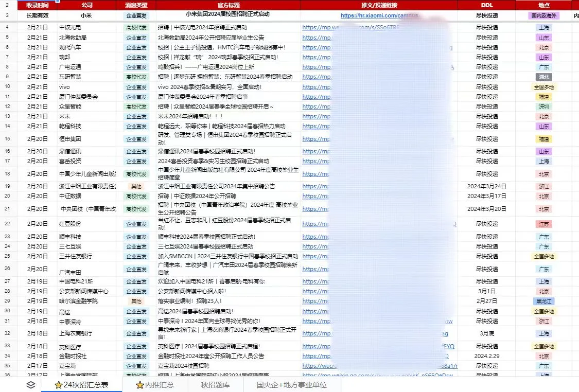This screenshot has height=392, width=579.
Task: Click the 高校代发 tag in 东研智慧 row
Action: coord(136,77)
